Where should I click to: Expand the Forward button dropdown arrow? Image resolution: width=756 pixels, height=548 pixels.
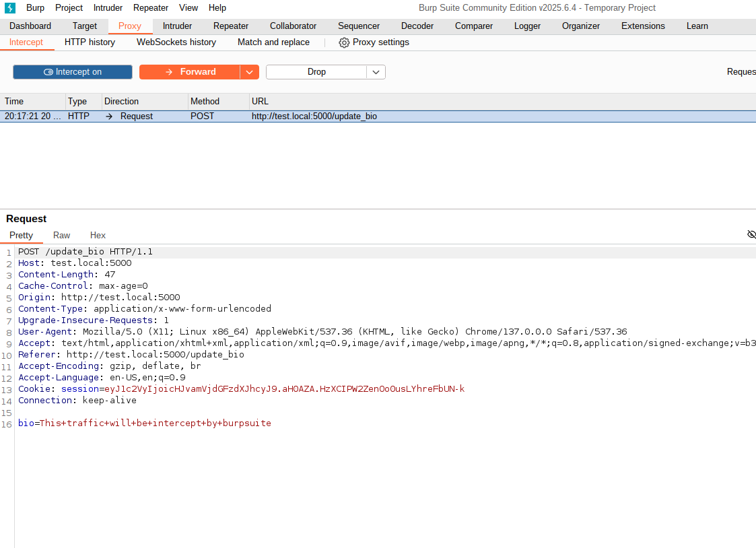tap(249, 72)
